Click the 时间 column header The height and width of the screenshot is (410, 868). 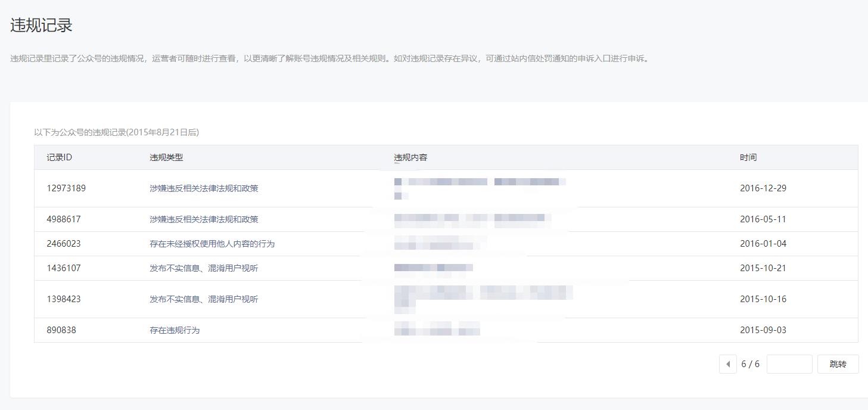point(748,157)
